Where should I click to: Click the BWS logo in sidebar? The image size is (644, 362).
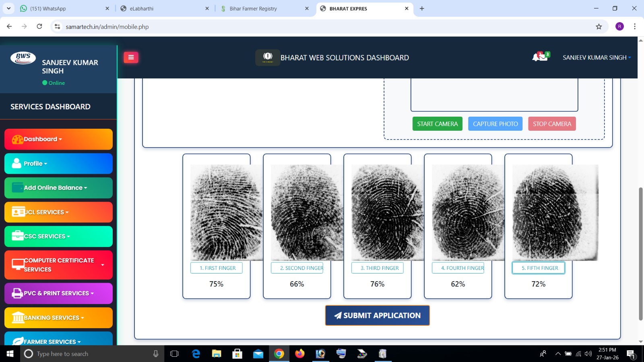(x=23, y=58)
